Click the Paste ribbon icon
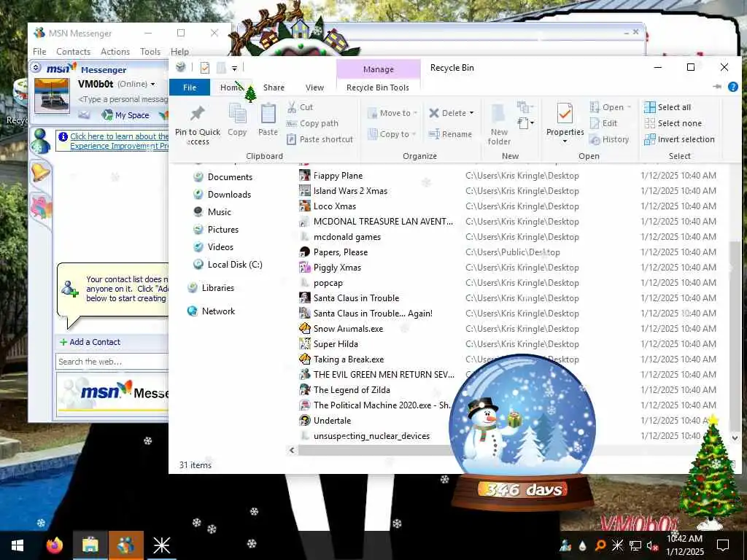This screenshot has height=560, width=747. (268, 114)
